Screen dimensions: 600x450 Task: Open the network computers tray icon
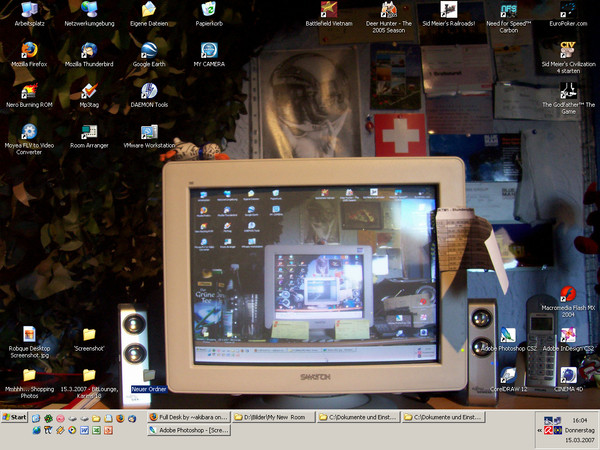point(558,420)
